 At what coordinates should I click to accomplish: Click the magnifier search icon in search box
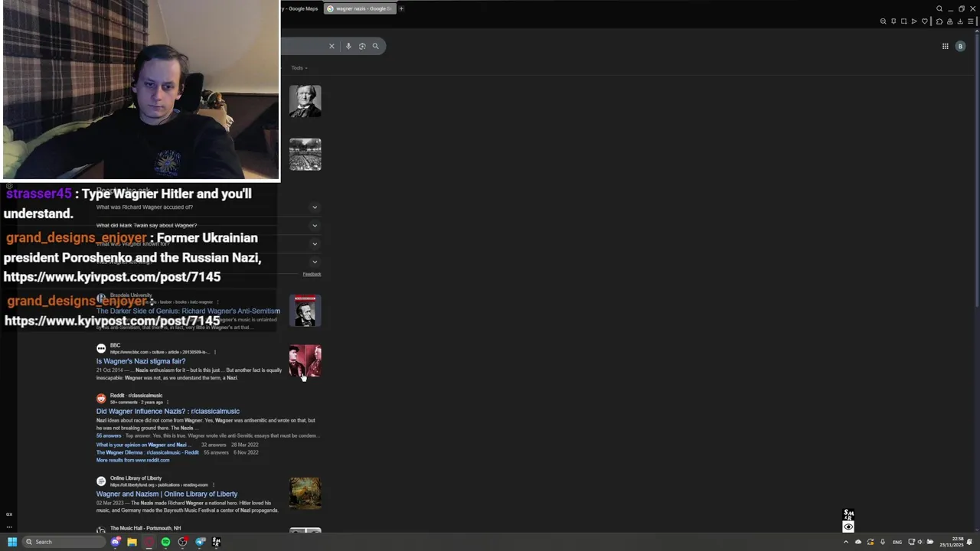375,46
